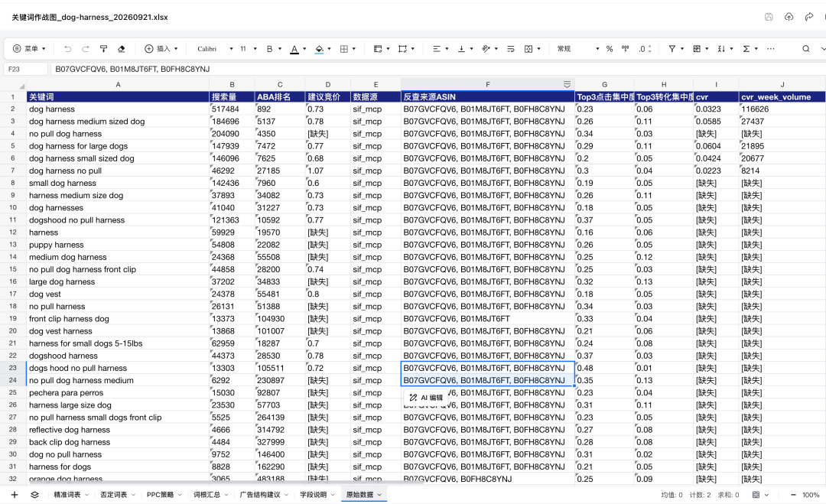The height and width of the screenshot is (504, 826).
Task: Open the Calibri font family dropdown
Action: point(215,49)
